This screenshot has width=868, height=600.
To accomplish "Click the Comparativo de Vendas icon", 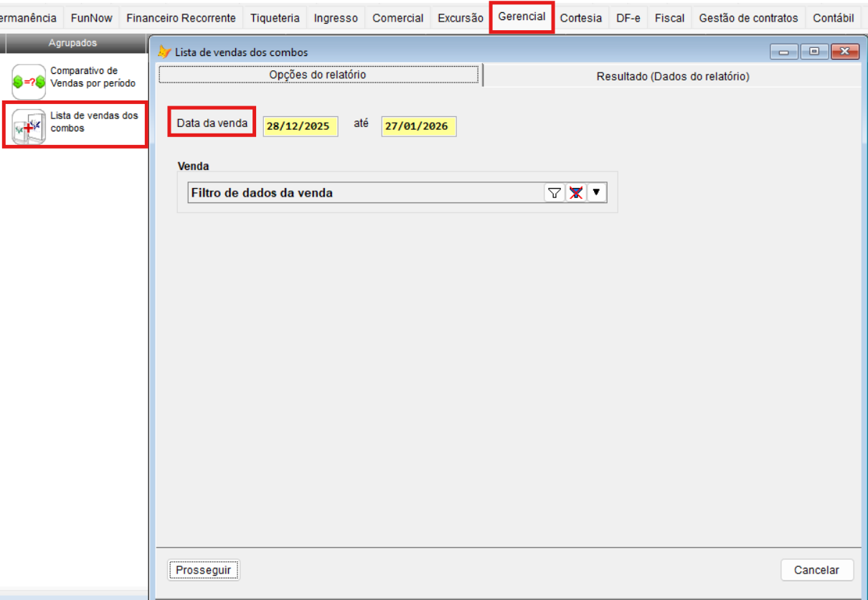I will [29, 81].
